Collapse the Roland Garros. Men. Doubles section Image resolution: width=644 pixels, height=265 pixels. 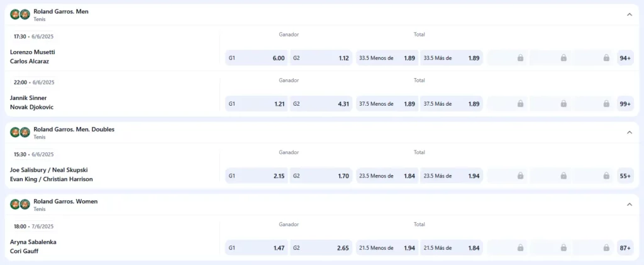point(629,132)
